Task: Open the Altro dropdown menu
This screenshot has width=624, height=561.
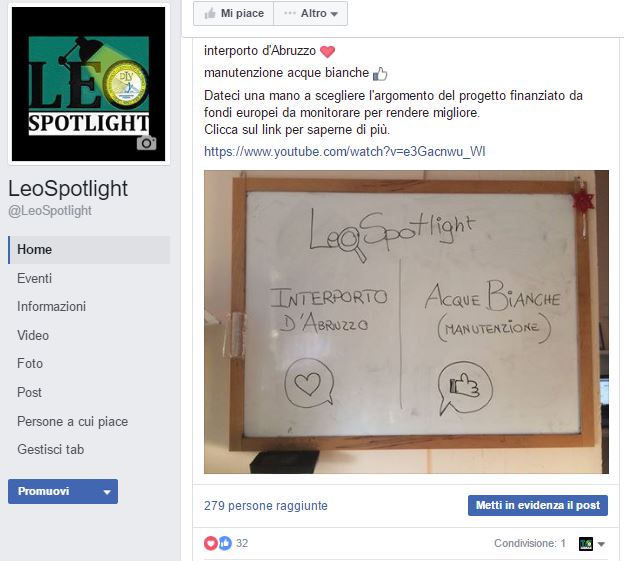Action: coord(310,14)
